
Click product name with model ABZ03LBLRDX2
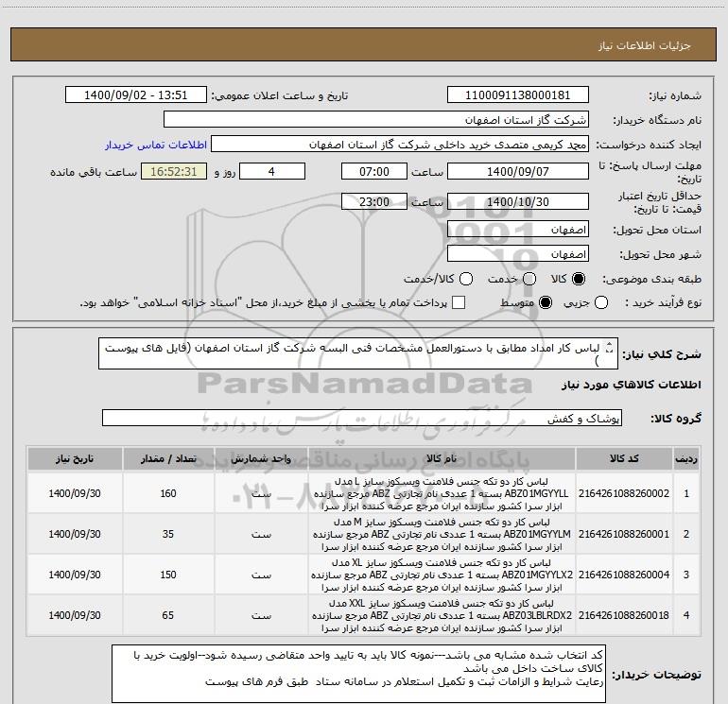coord(442,615)
